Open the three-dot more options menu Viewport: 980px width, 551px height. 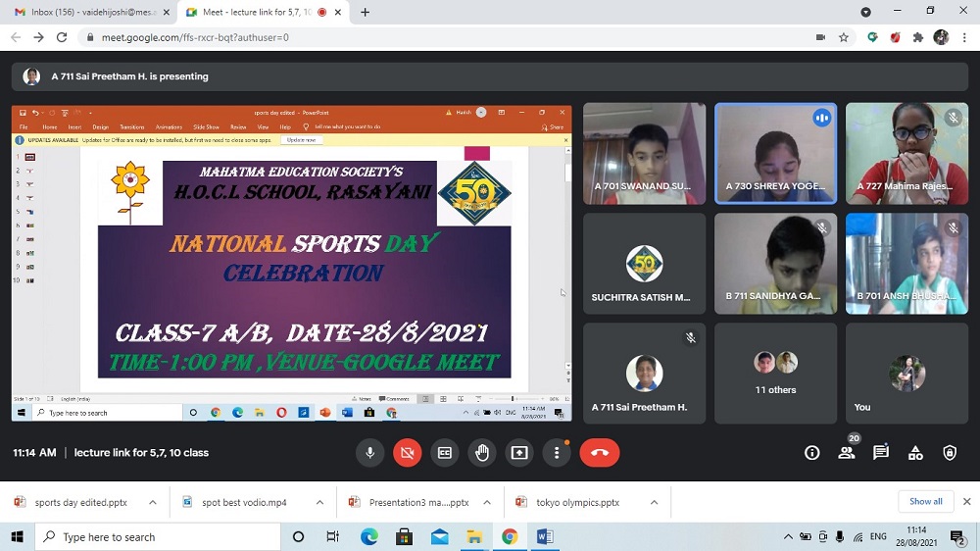pos(557,453)
